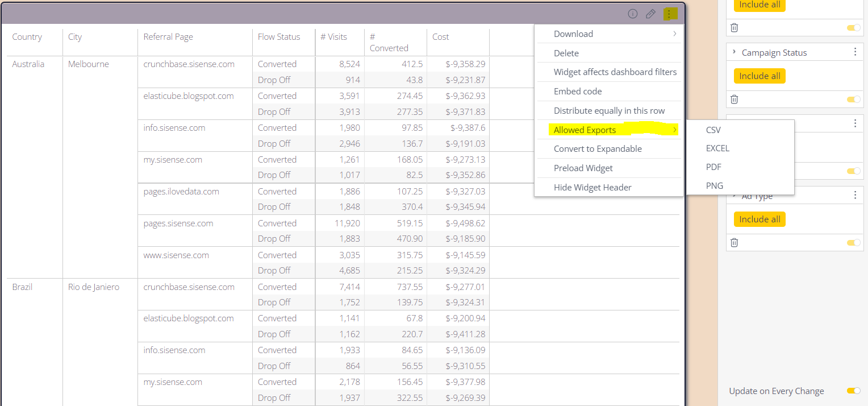Open the widget info icon

pyautogui.click(x=632, y=14)
